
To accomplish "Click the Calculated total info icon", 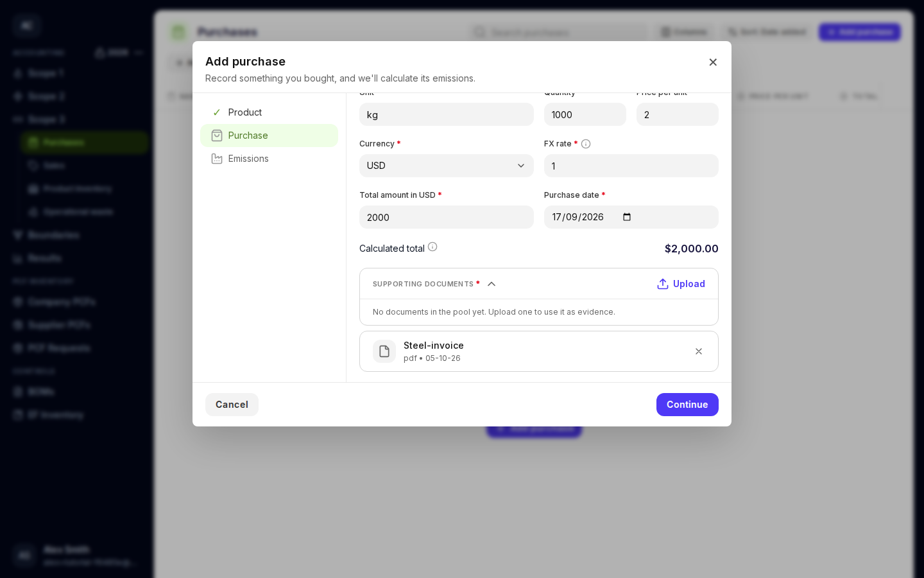I will point(432,247).
